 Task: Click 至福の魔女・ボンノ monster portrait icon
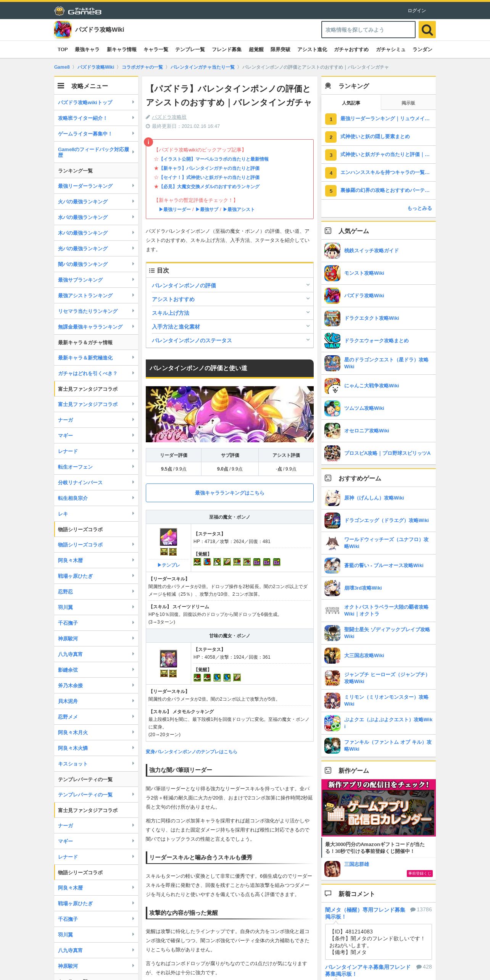(x=168, y=537)
